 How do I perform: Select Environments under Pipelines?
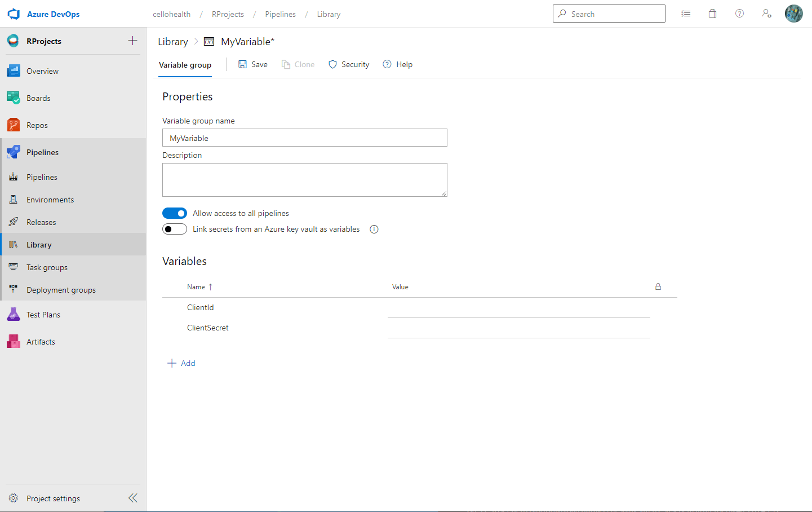[x=51, y=199]
